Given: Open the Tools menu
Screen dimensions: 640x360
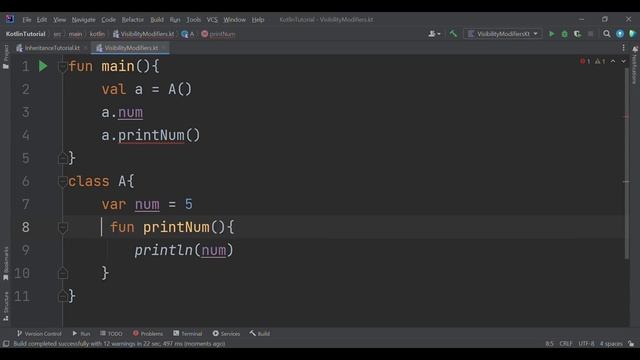Looking at the screenshot, I should 193,20.
